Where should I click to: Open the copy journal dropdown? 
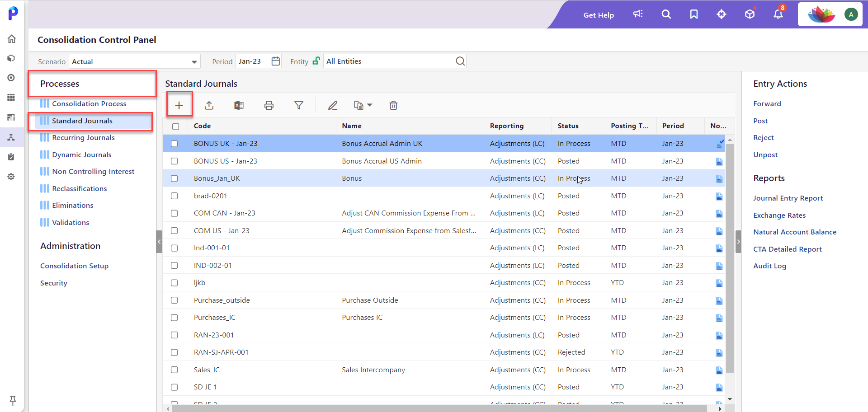[363, 105]
